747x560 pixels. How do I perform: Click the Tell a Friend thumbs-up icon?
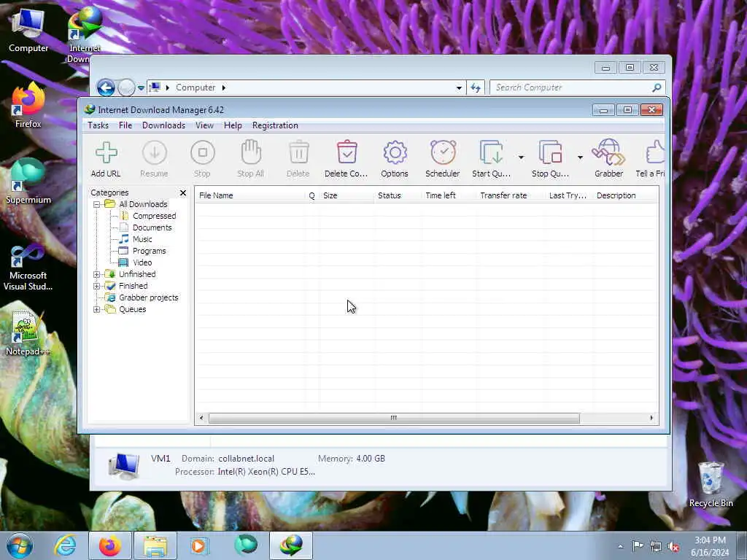(x=651, y=159)
